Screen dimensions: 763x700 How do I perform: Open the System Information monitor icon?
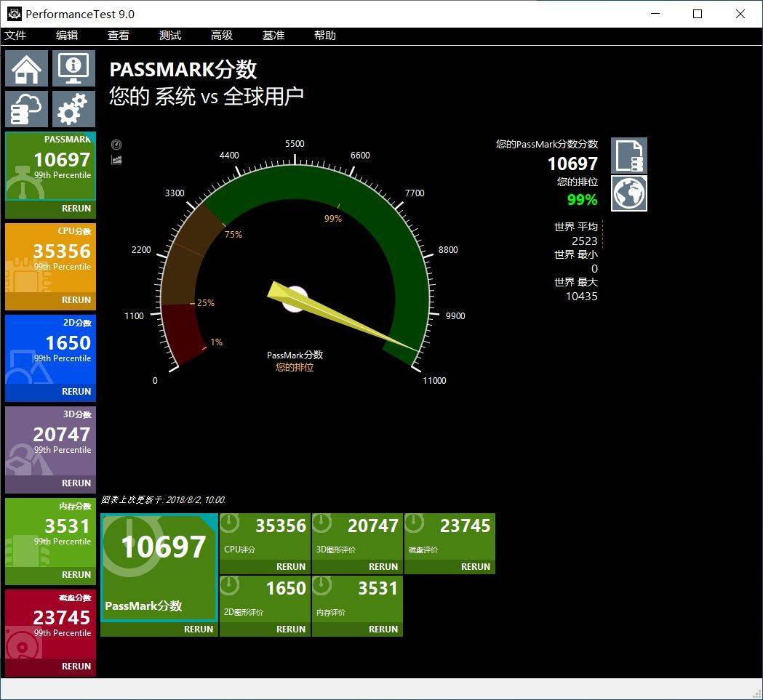(73, 68)
